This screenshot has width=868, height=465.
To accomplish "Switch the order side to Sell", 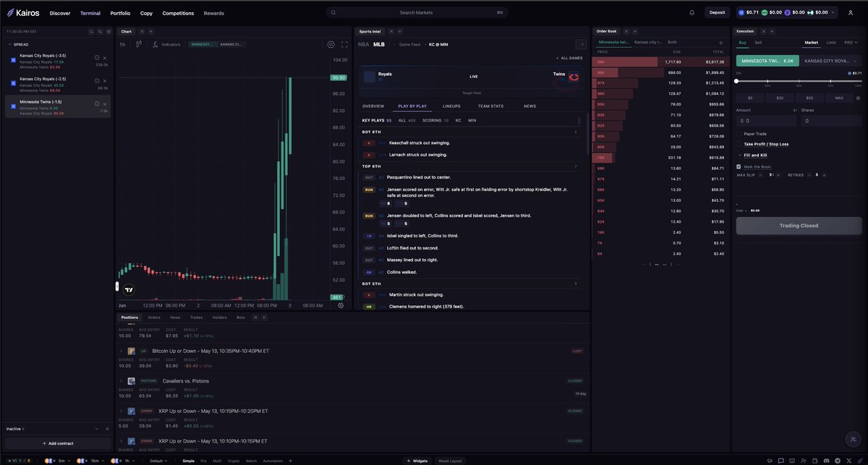I will pyautogui.click(x=758, y=43).
